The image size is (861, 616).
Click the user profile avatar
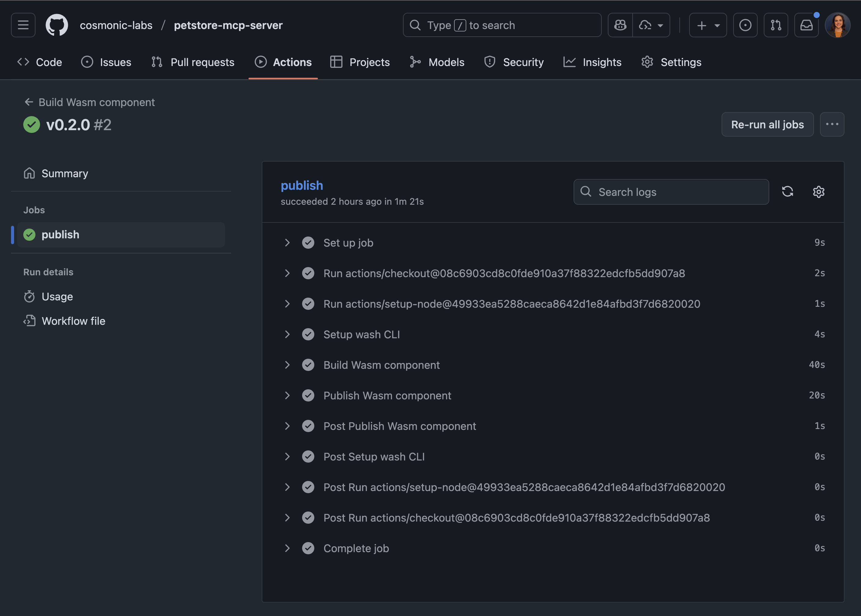[837, 25]
